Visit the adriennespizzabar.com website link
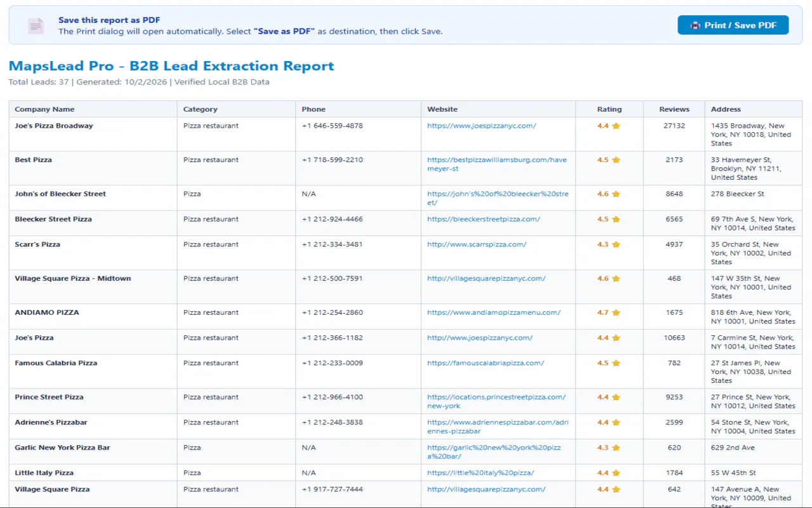This screenshot has width=812, height=508. [x=497, y=427]
